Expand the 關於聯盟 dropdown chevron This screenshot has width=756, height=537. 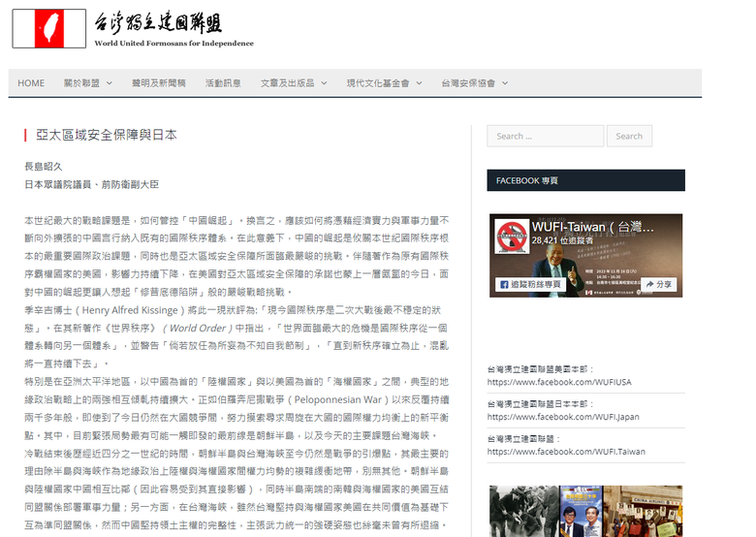pyautogui.click(x=110, y=83)
